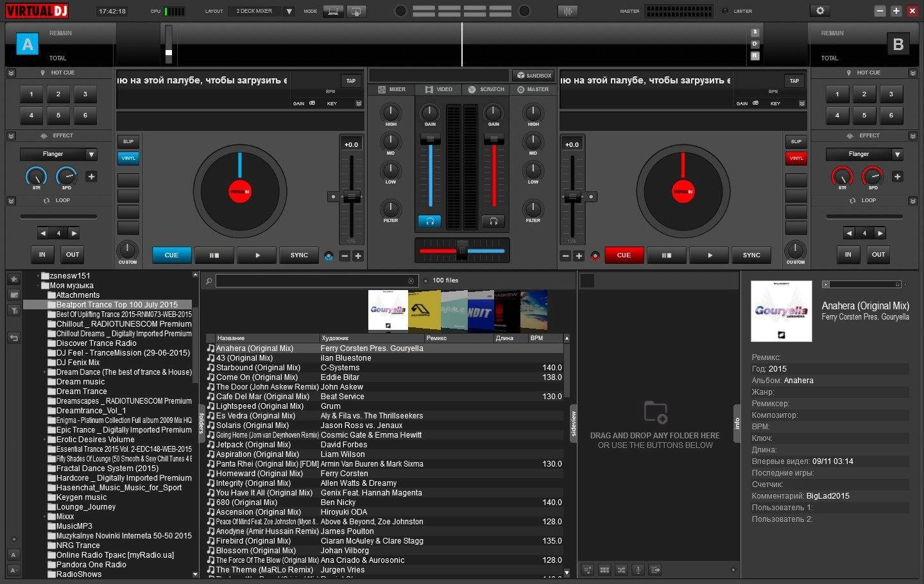Click SYNC on deck A
This screenshot has width=924, height=584.
299,255
